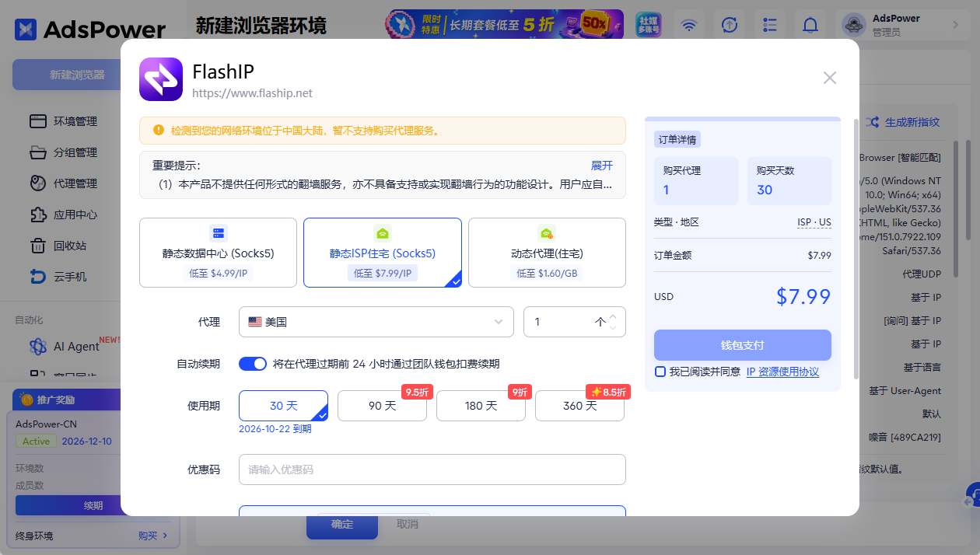Click the 静态ISP住宅 house icon

[382, 233]
